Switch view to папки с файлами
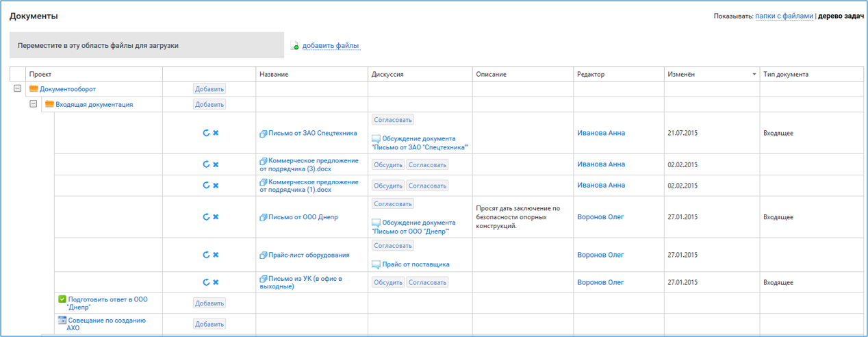 (784, 16)
